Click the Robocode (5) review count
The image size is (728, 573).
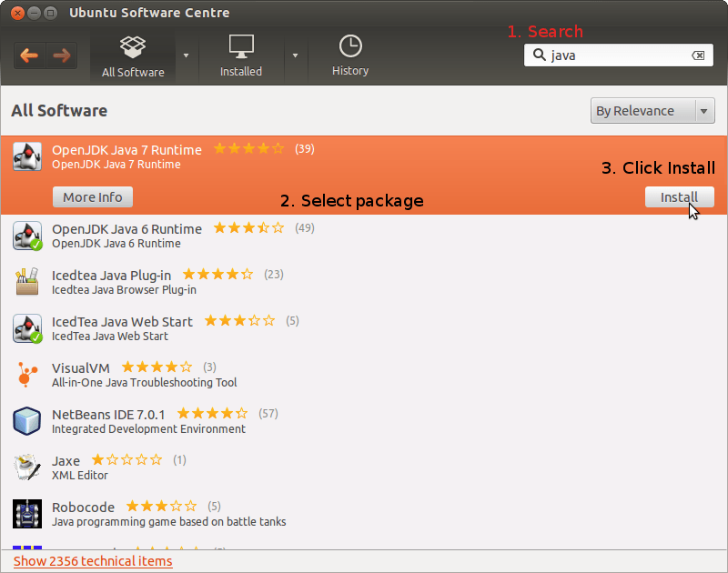[214, 507]
